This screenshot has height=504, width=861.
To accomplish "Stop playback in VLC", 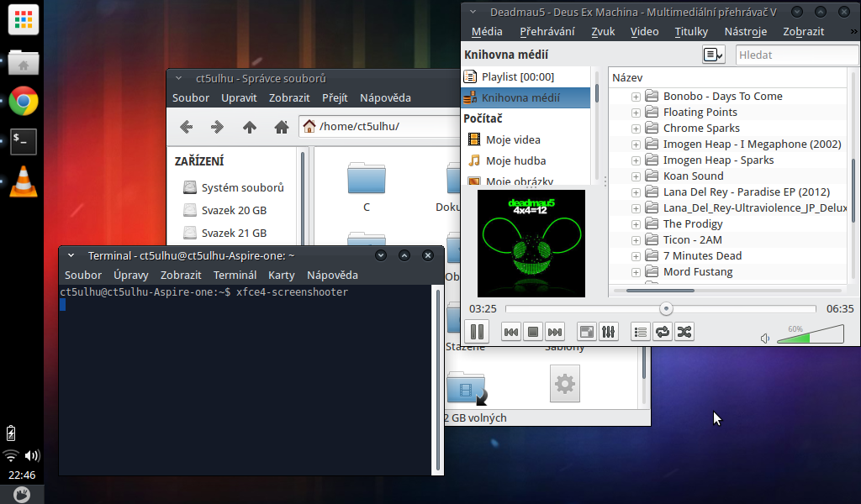I will tap(532, 332).
